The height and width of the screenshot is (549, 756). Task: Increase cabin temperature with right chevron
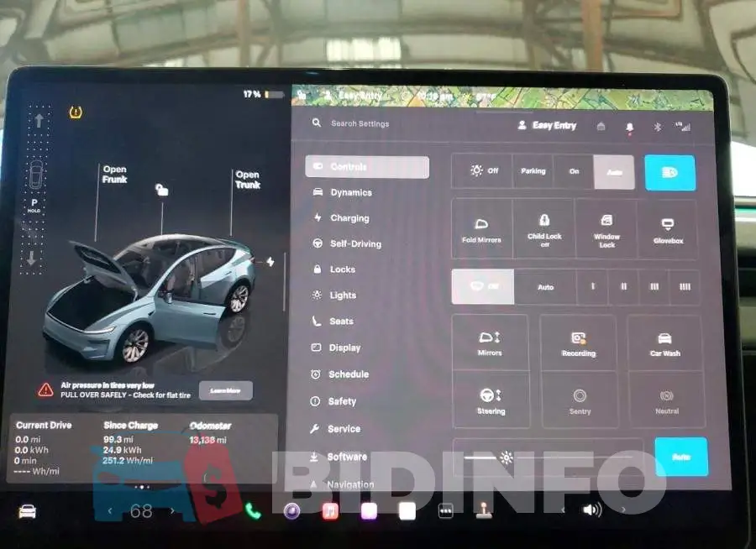[172, 510]
